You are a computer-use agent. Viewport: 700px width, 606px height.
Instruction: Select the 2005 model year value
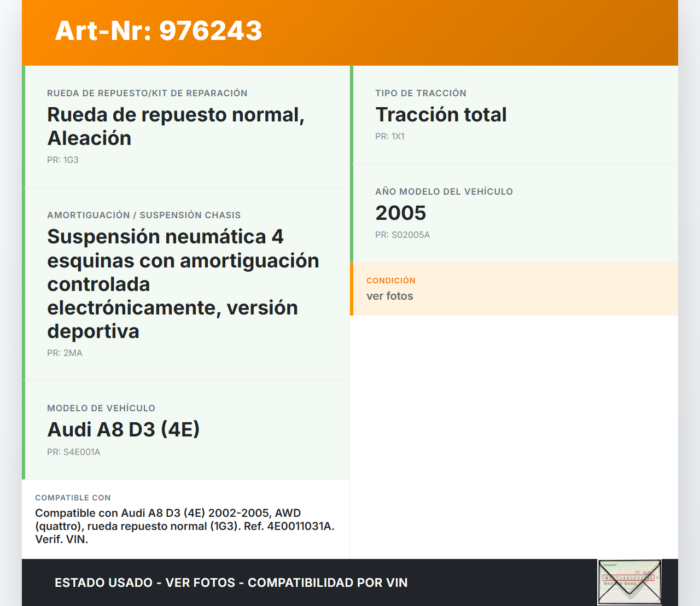(x=400, y=213)
